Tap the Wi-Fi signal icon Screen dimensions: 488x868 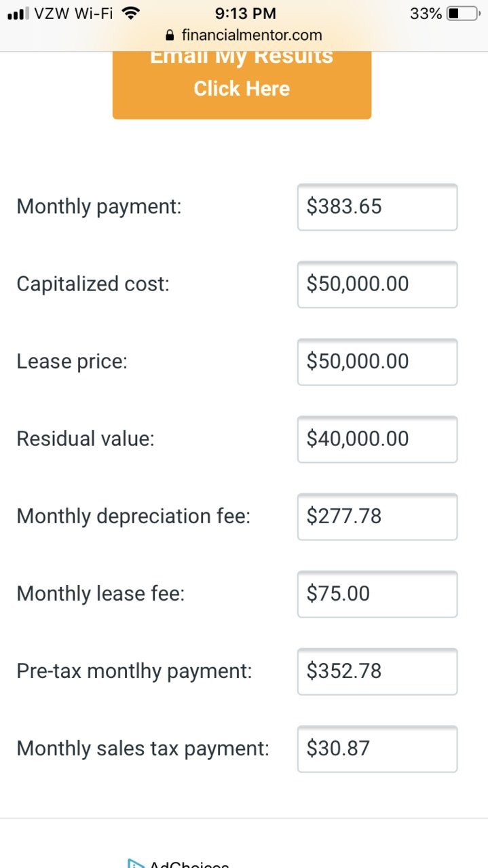(x=130, y=13)
